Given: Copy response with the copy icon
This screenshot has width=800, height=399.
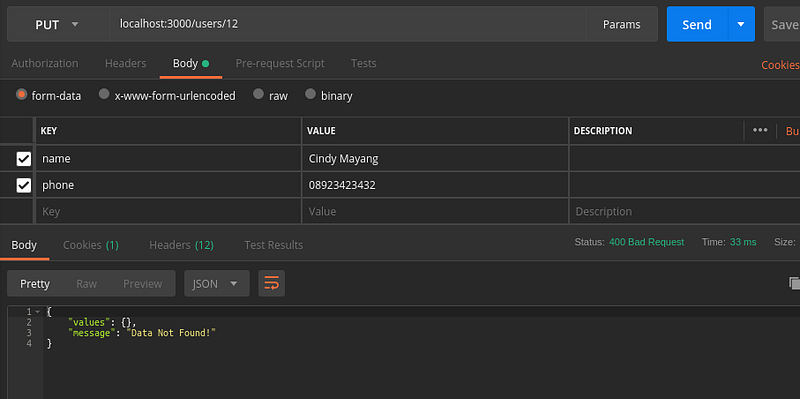Looking at the screenshot, I should tap(794, 283).
